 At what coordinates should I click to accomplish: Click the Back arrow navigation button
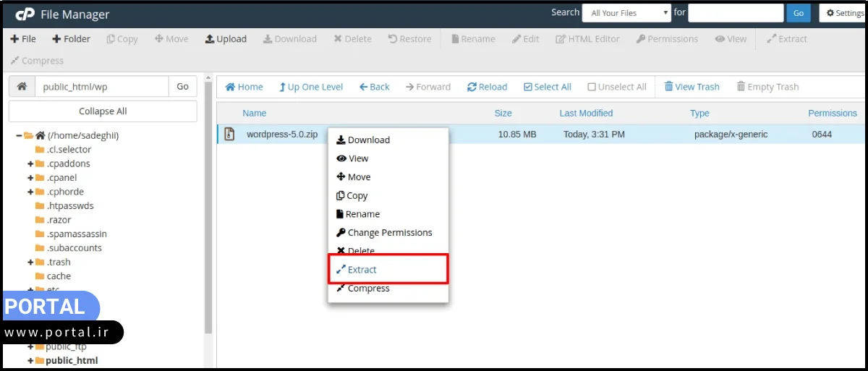coord(374,87)
